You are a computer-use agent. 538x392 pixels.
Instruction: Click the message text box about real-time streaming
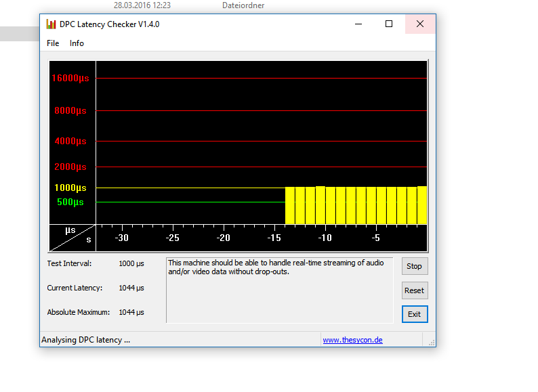280,290
